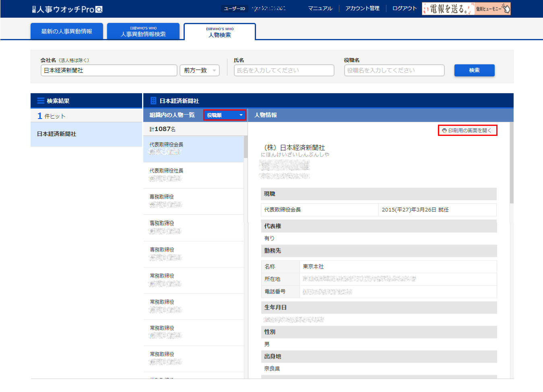Click the 人物情報 panel scrollbar

click(512, 163)
